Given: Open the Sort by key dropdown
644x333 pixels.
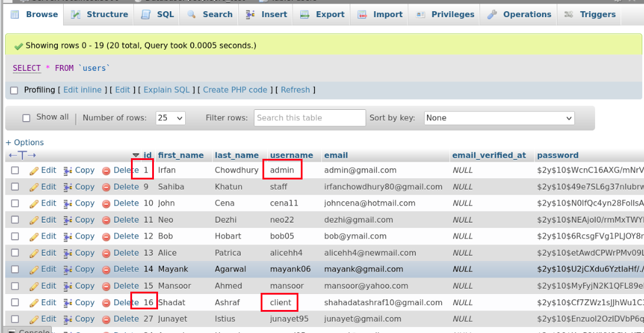Looking at the screenshot, I should (499, 118).
